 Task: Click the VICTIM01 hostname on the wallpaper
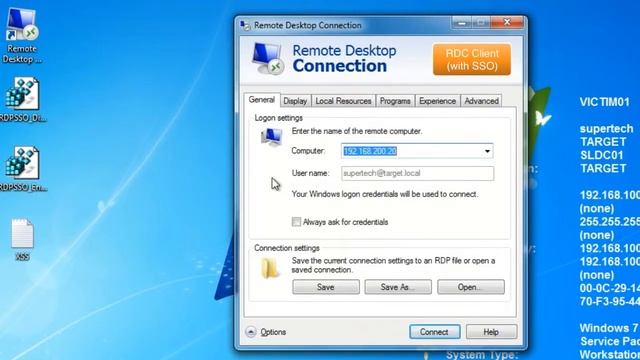point(604,102)
